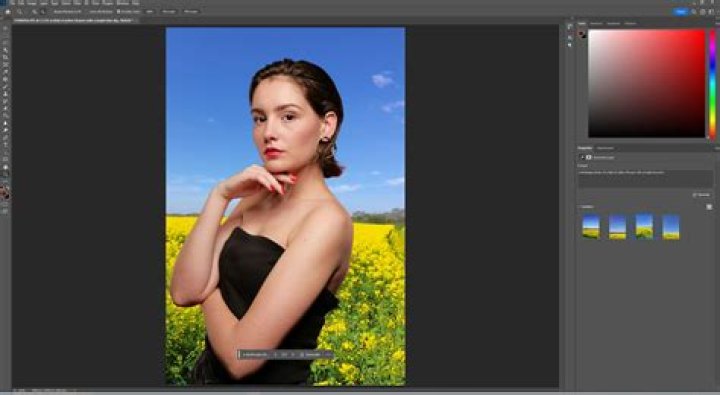Image resolution: width=720 pixels, height=395 pixels.
Task: Select the open document tab
Action: [73, 20]
